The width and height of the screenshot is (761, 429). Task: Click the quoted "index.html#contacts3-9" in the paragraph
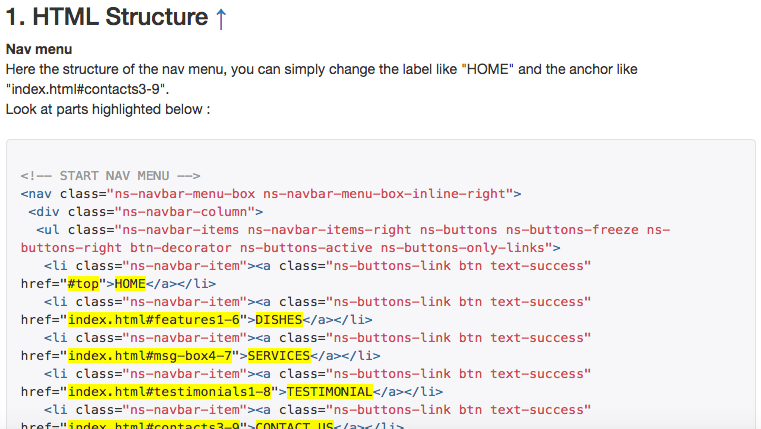click(87, 89)
